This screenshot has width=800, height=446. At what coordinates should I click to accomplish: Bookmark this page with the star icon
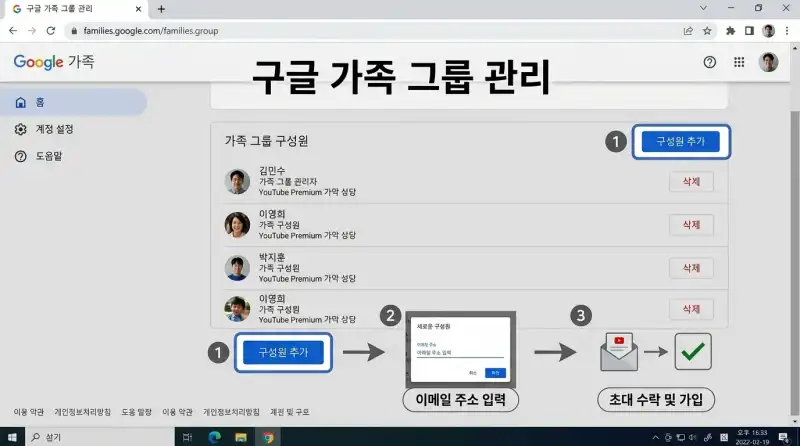click(707, 31)
